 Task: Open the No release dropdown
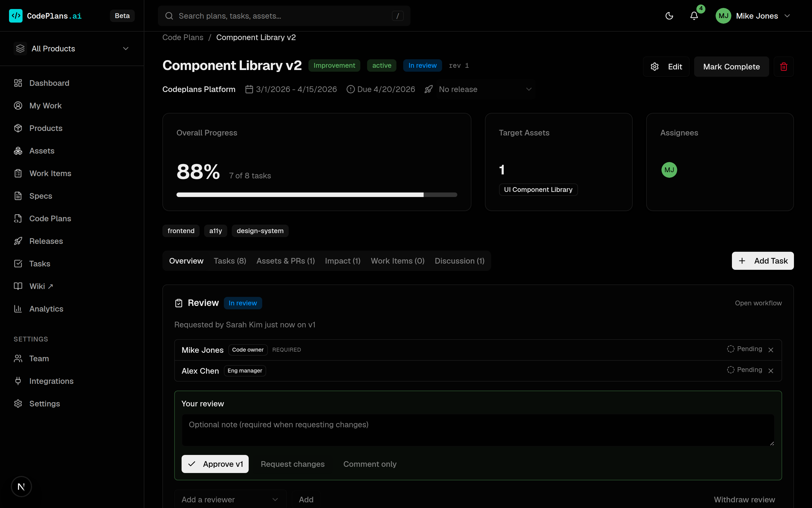point(485,89)
